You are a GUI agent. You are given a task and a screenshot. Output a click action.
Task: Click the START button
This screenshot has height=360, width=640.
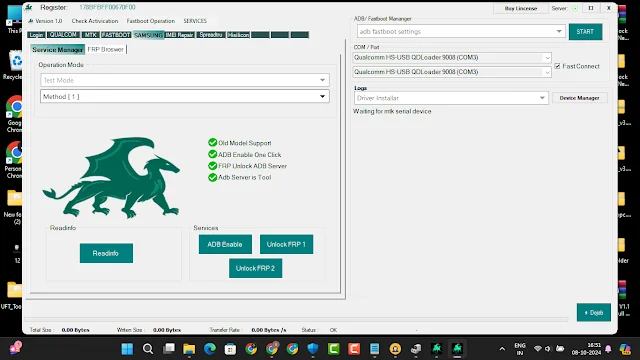(585, 31)
